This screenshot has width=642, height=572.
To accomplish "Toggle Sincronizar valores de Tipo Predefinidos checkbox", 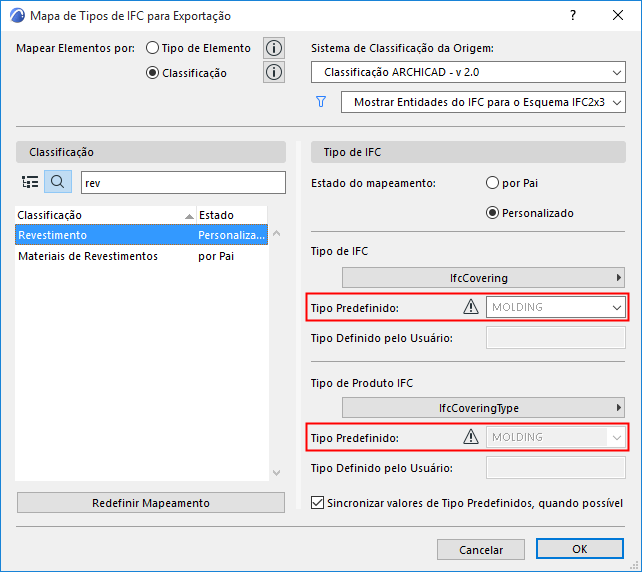I will 319,503.
